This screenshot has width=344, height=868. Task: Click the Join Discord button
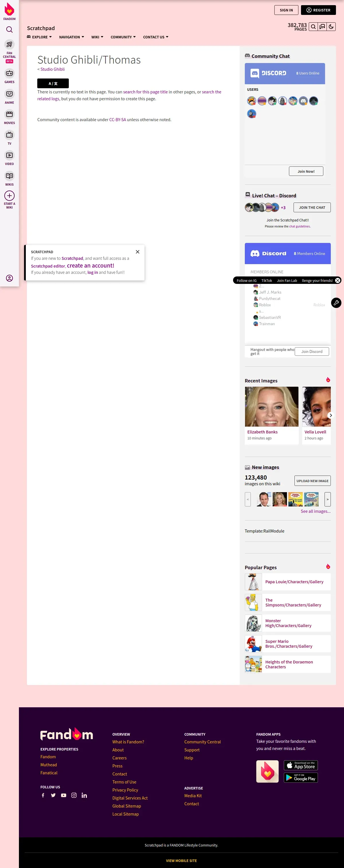click(312, 351)
